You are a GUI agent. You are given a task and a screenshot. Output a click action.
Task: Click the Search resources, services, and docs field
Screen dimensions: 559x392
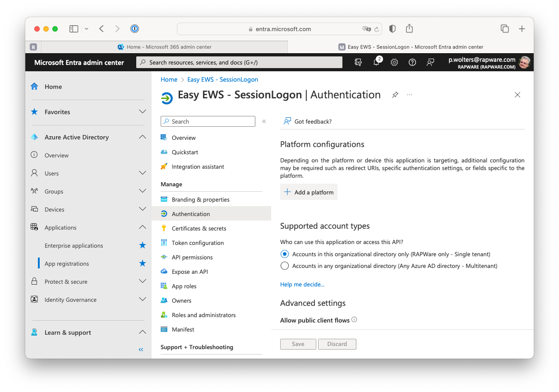[239, 62]
